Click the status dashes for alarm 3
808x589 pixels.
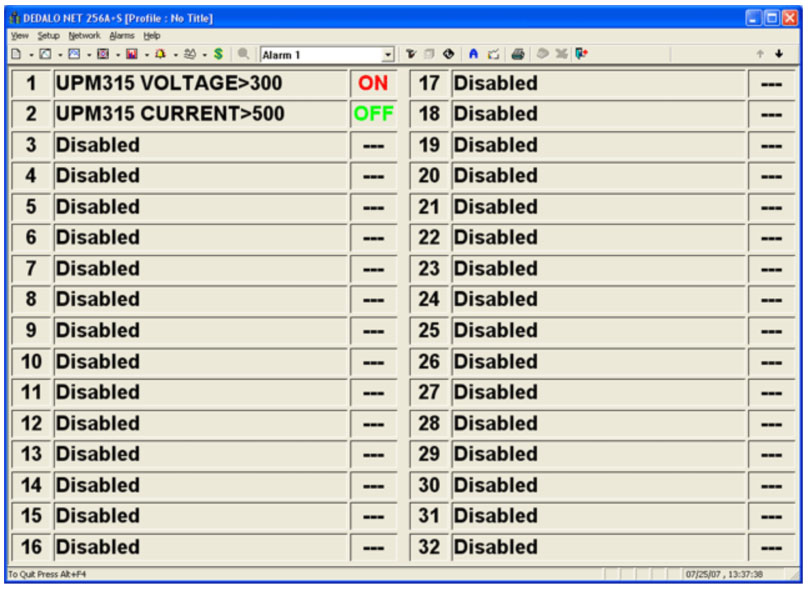(373, 146)
